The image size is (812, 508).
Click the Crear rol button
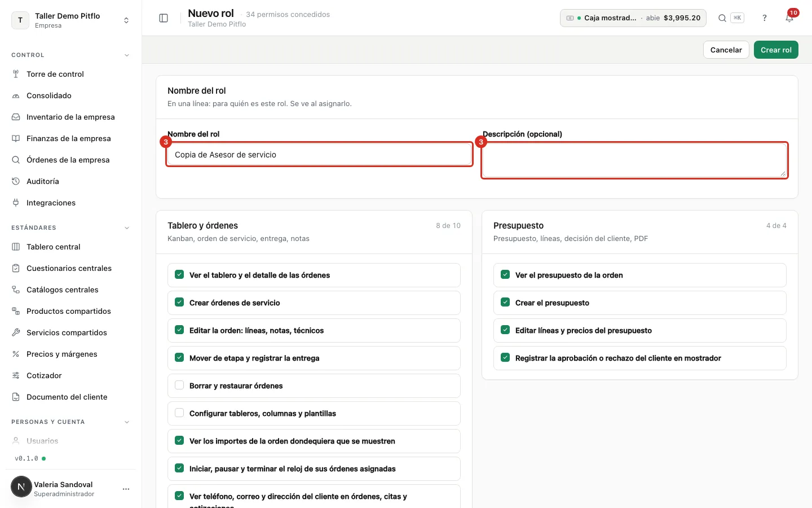776,50
